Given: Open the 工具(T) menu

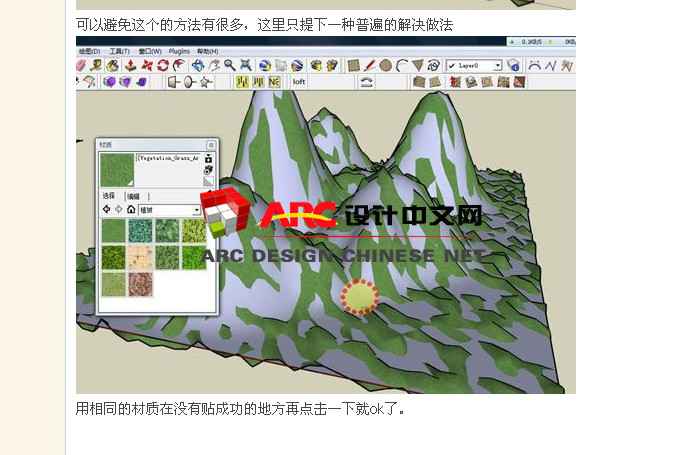Looking at the screenshot, I should pos(119,50).
